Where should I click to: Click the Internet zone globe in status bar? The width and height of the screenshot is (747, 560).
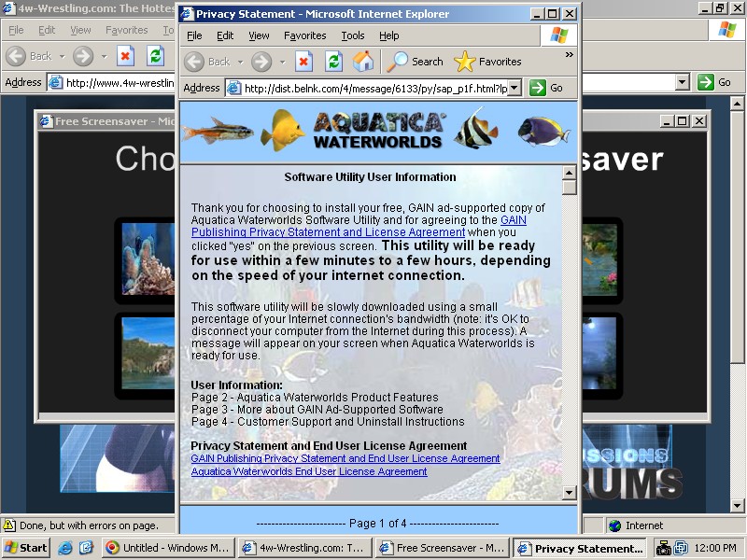[615, 525]
